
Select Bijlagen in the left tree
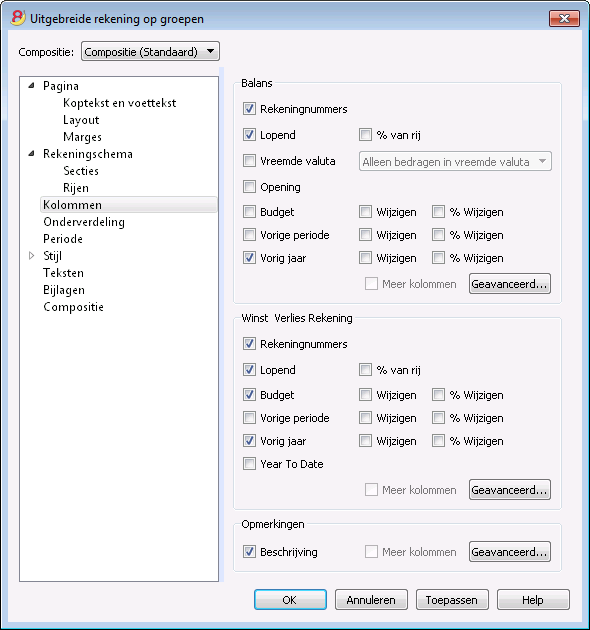pos(64,290)
